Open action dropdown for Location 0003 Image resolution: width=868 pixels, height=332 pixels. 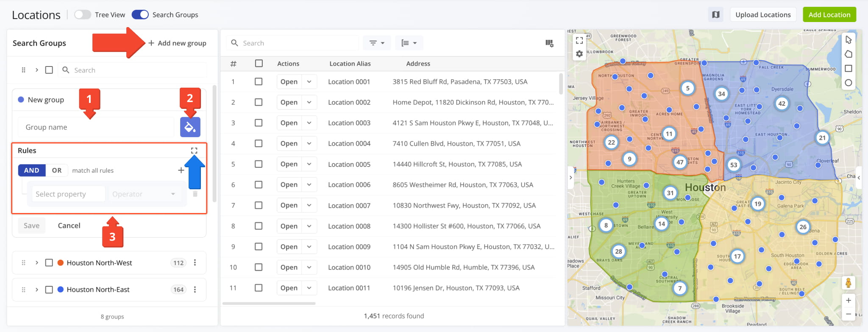(x=309, y=123)
